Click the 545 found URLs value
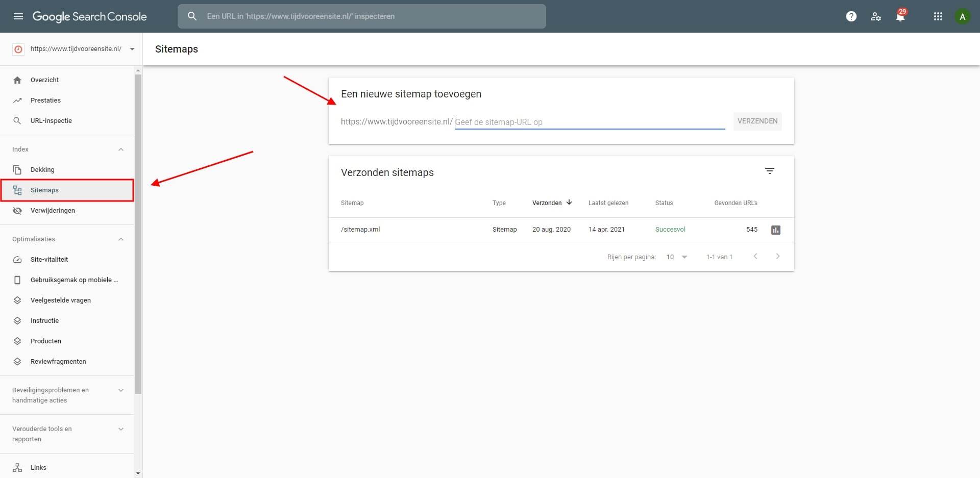This screenshot has height=478, width=980. 752,230
